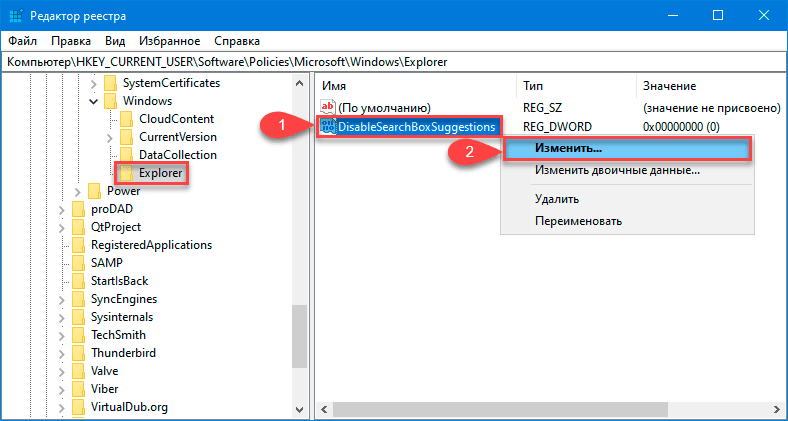Screen dimensions: 788x421
Task: Click the DWORD icon of DisableSearchBoxSuggestions
Action: pos(328,127)
